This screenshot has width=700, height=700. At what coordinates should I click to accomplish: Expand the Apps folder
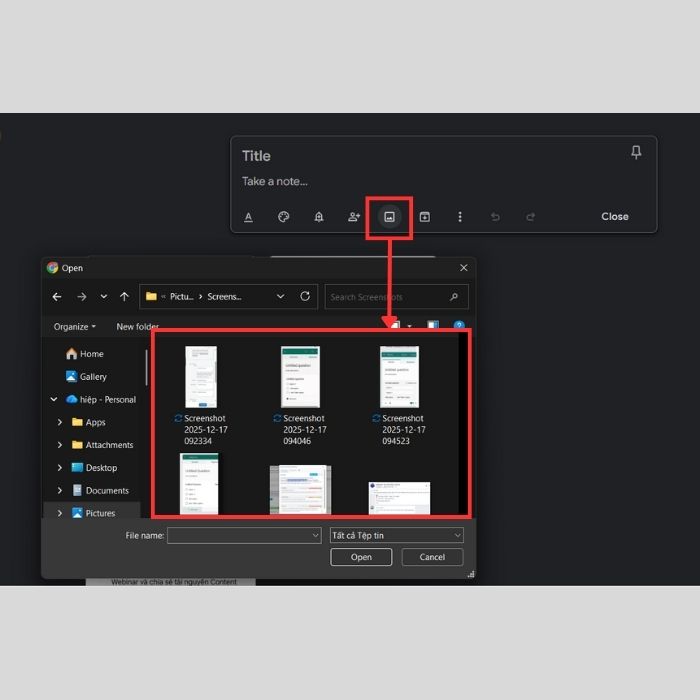point(60,422)
